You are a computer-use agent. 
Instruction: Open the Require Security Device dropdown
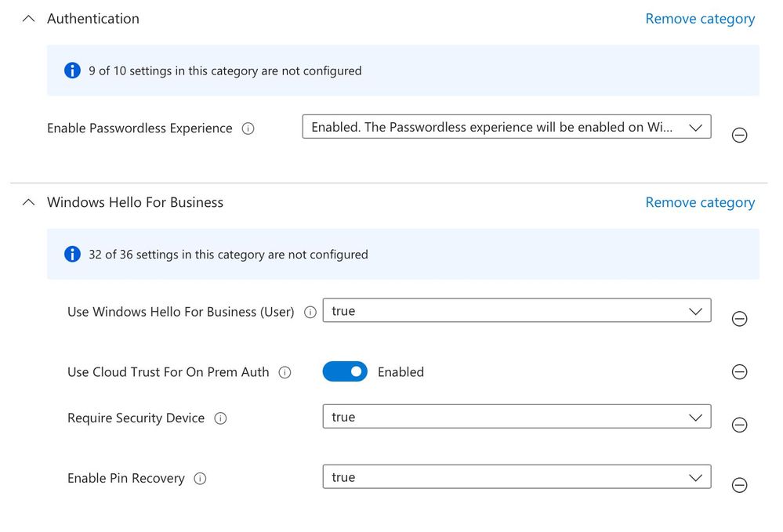point(517,417)
